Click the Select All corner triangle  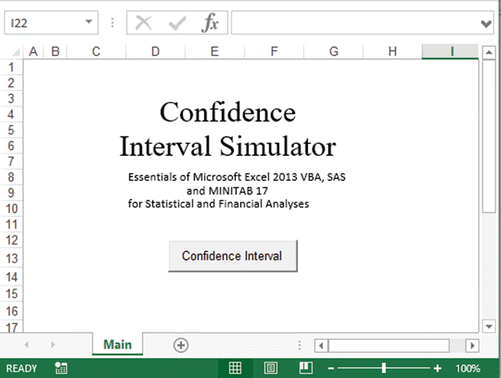tap(16, 52)
